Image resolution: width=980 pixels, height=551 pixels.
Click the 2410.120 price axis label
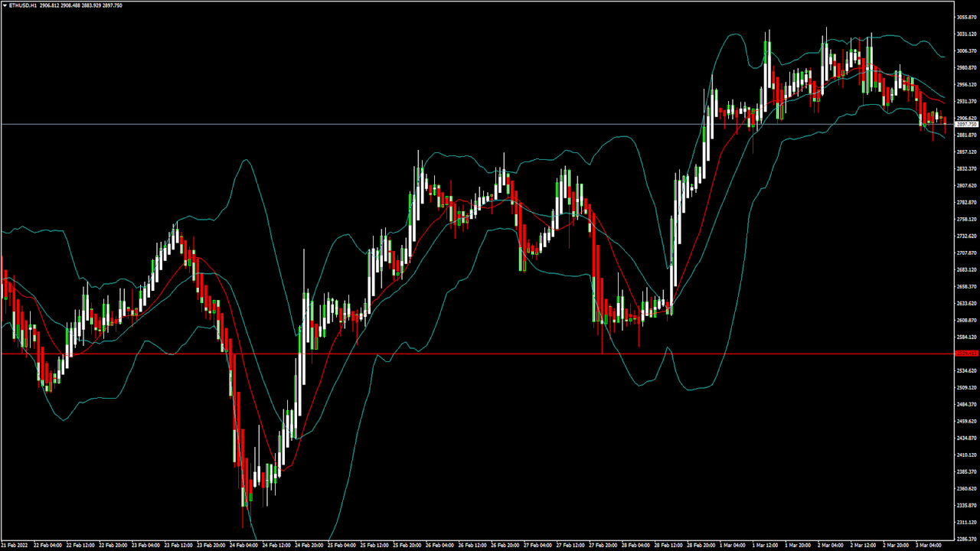pyautogui.click(x=967, y=455)
